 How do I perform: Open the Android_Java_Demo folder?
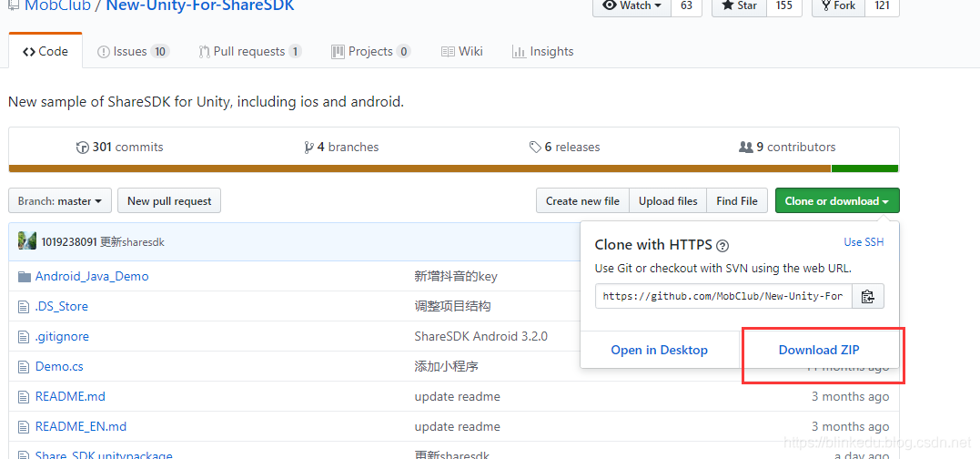(x=92, y=276)
